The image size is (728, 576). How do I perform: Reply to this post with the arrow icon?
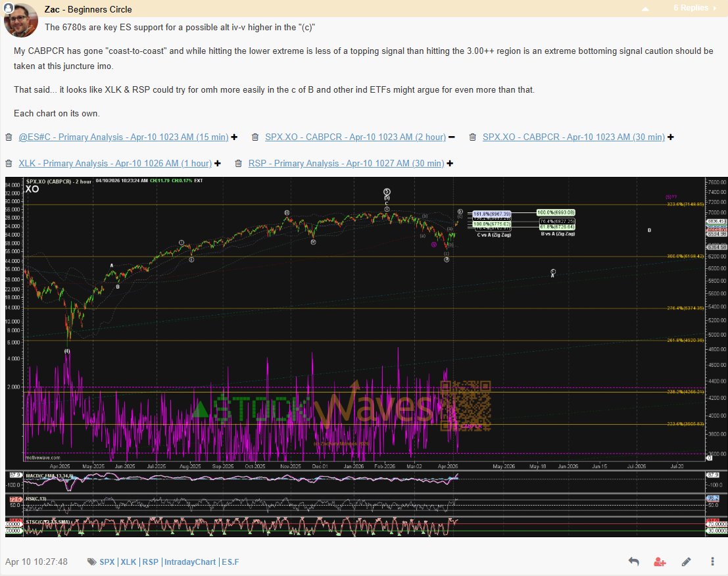pos(634,562)
